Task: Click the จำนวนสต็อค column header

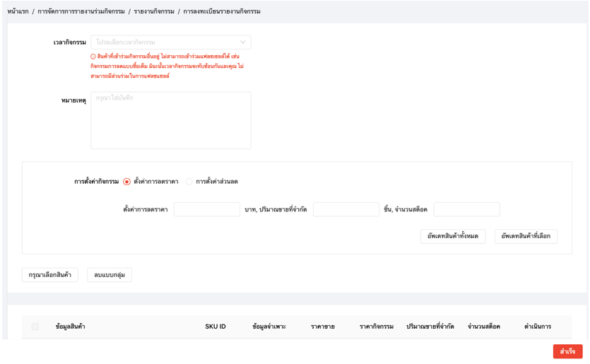Action: click(x=484, y=327)
